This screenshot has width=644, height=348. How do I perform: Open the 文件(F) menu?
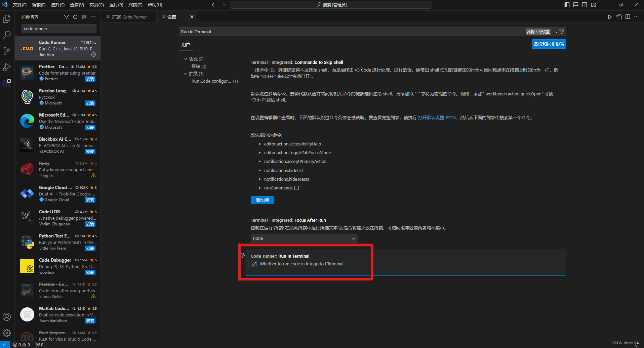[19, 5]
